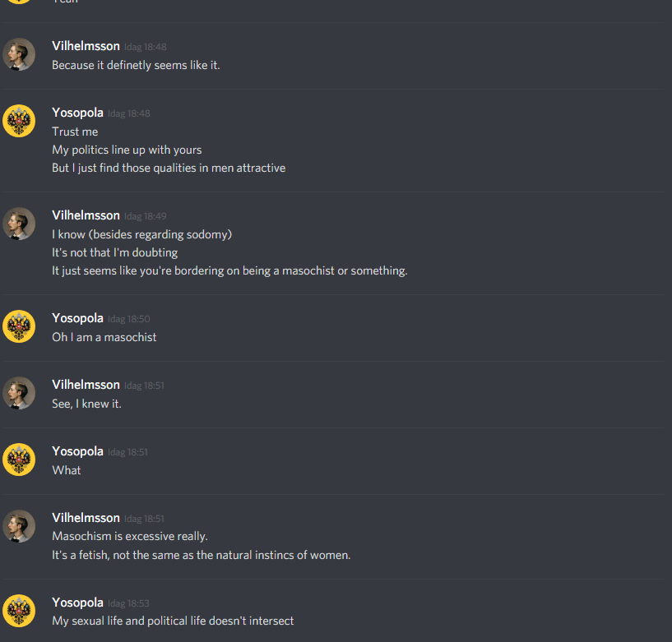This screenshot has height=642, width=672.
Task: Open Yosopola username at 18:48
Action: 77,113
